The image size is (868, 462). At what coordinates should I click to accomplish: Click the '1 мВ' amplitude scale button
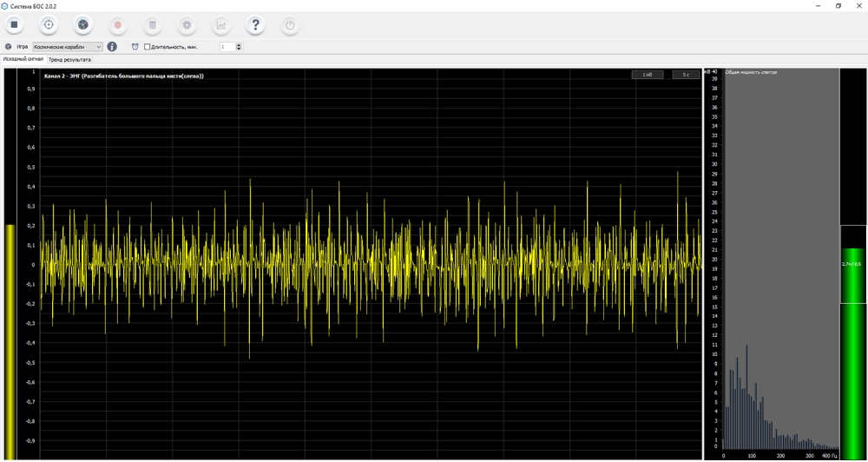point(645,76)
